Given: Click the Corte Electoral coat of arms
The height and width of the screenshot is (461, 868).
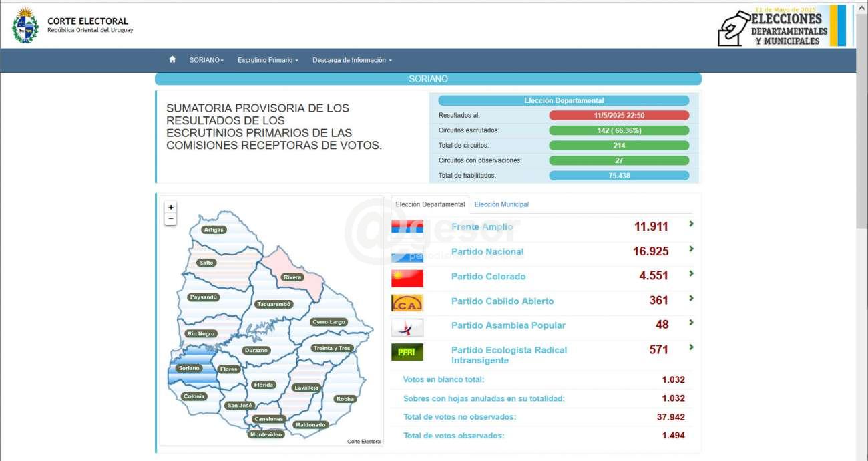Looking at the screenshot, I should tap(25, 25).
